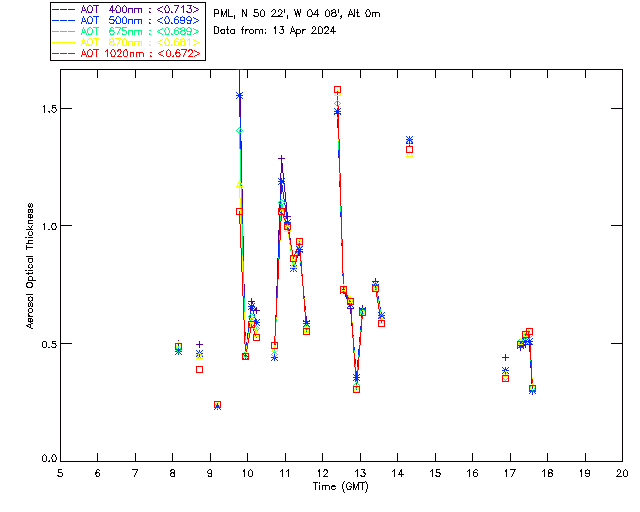This screenshot has height=512, width=640.
Task: Click the x-axis tick label 10
Action: pos(247,474)
